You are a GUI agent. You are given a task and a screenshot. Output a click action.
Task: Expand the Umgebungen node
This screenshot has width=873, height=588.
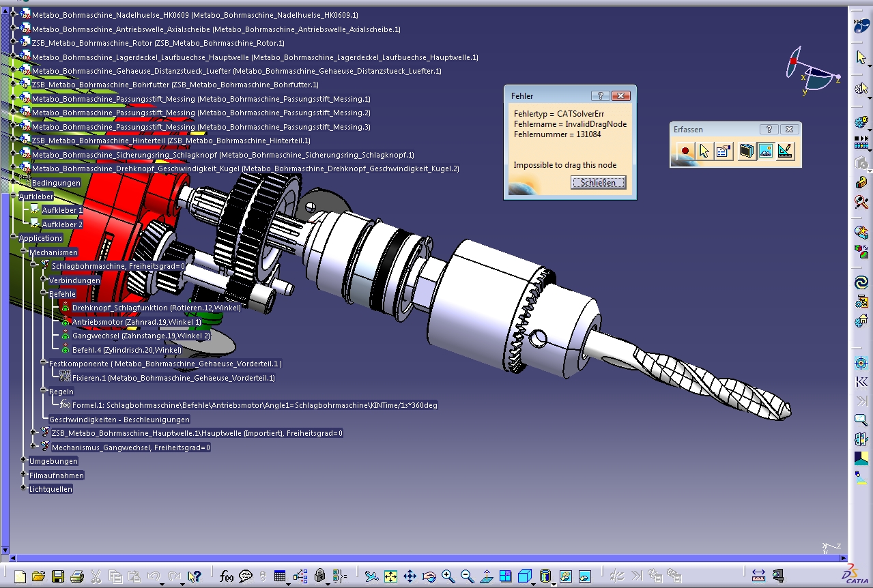pyautogui.click(x=24, y=461)
